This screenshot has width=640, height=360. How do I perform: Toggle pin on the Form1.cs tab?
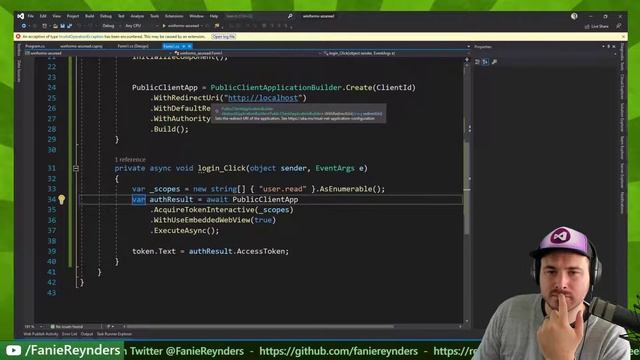pos(184,46)
